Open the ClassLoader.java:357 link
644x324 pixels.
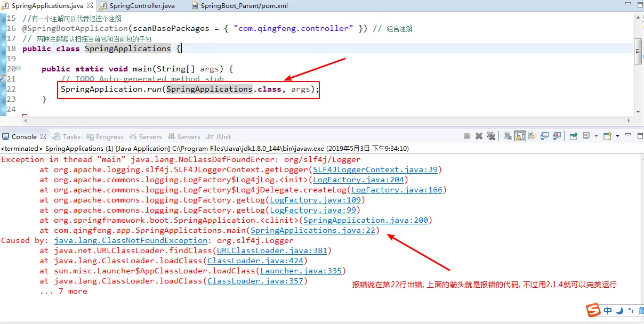255,281
